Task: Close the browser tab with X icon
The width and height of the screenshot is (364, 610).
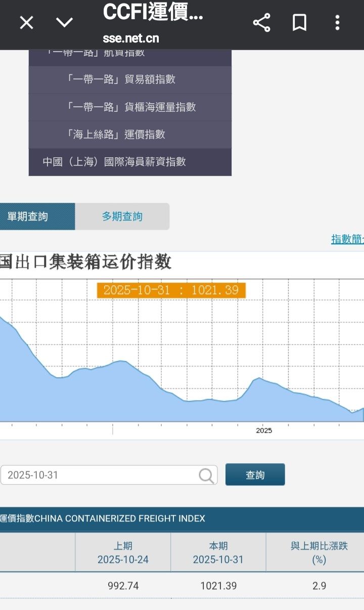Action: (x=26, y=23)
